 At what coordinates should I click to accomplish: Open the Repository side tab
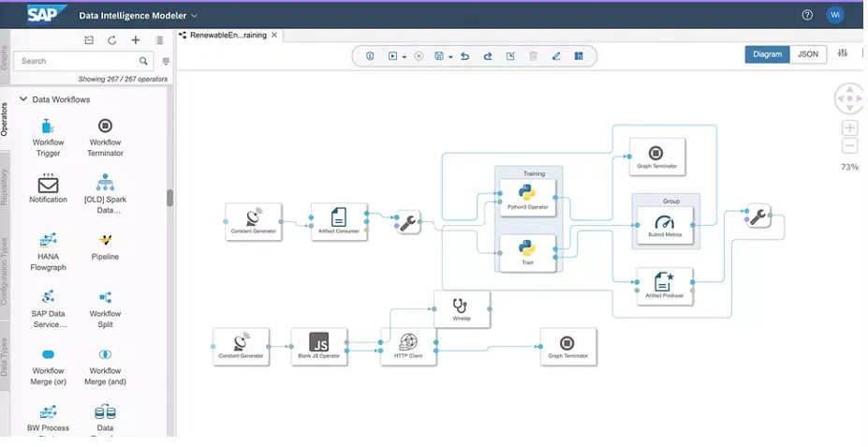(x=5, y=187)
